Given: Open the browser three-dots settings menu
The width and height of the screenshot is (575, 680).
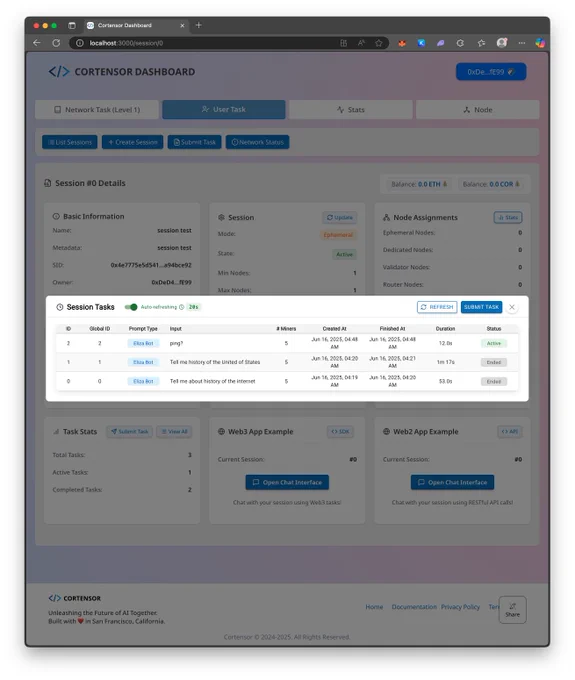Looking at the screenshot, I should coord(522,43).
